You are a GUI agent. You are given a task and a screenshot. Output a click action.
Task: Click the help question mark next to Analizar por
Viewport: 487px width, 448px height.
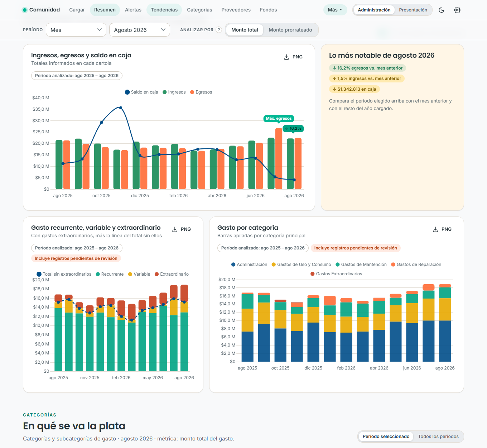click(219, 30)
